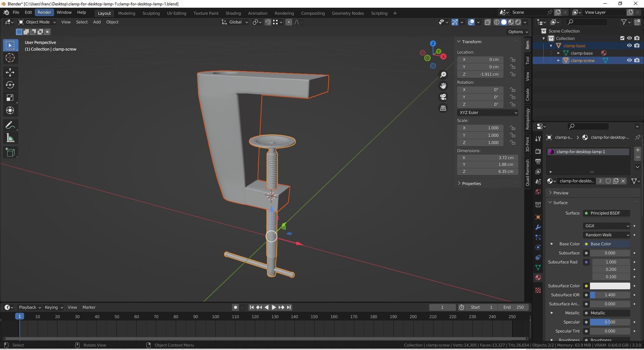Open the Subsurface Color swatch

[x=610, y=286]
